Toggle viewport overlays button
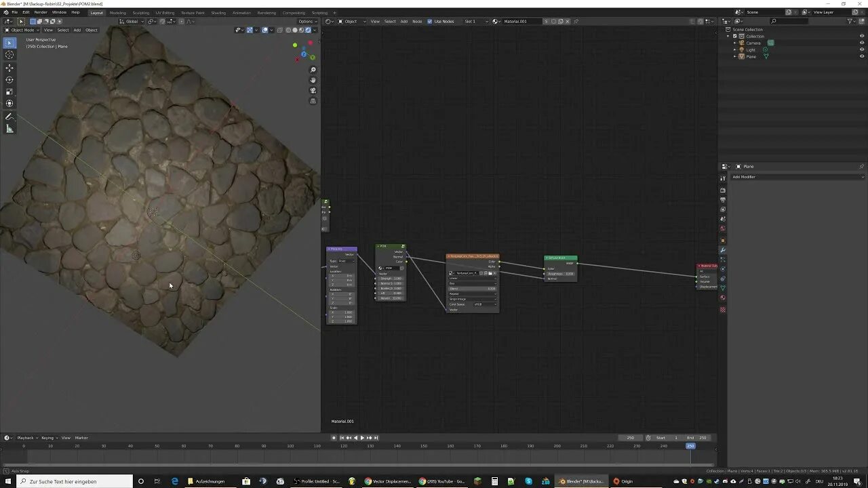 [x=264, y=30]
